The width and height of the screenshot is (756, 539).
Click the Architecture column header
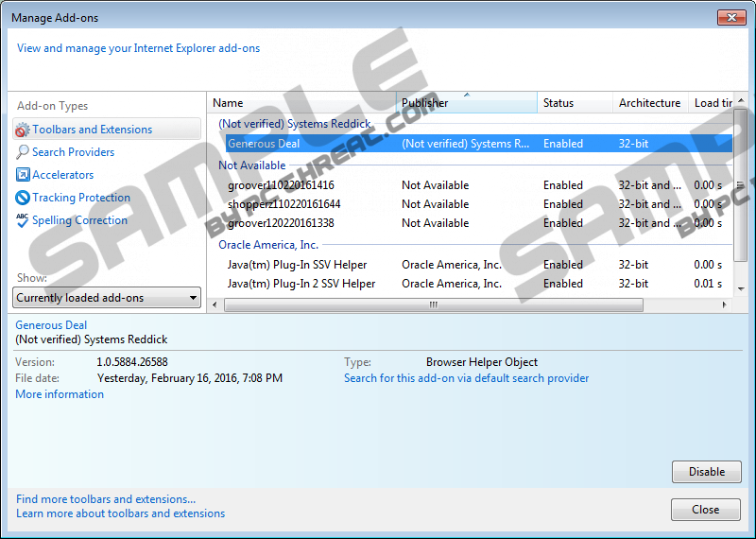[649, 103]
